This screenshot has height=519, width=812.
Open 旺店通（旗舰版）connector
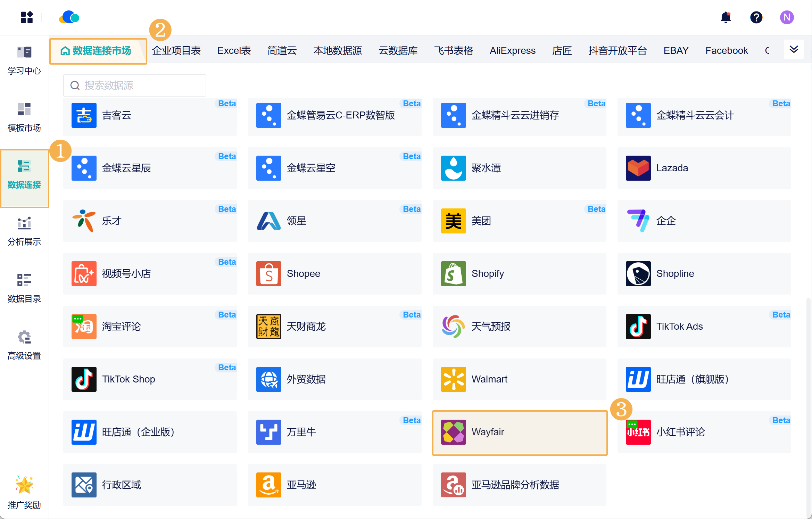(704, 379)
